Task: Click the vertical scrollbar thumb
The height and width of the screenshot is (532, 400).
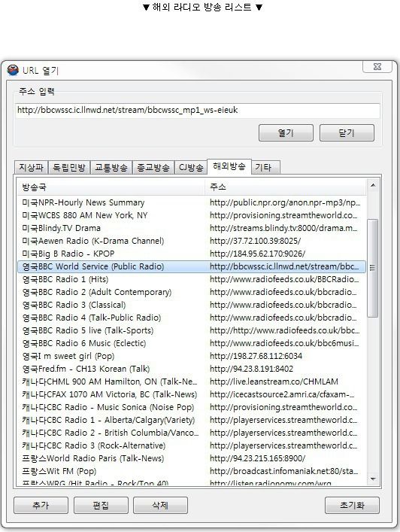Action: coord(373,268)
